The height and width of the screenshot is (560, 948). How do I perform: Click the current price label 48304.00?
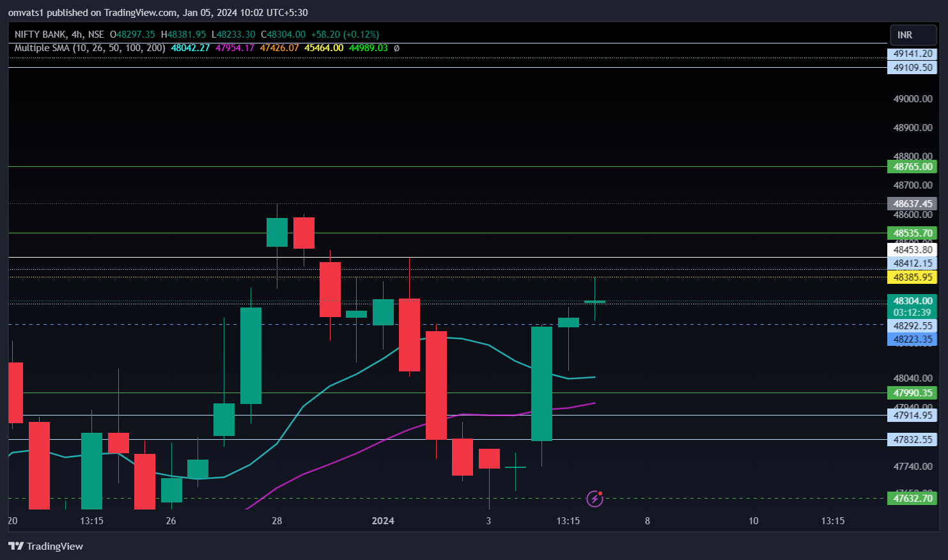912,301
